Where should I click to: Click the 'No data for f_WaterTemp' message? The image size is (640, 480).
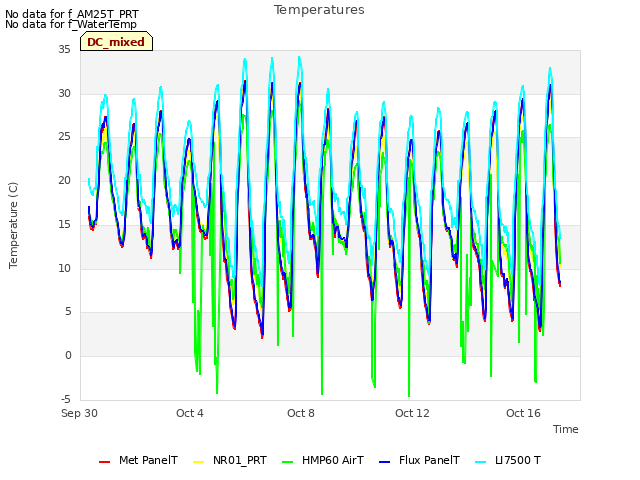click(x=71, y=24)
